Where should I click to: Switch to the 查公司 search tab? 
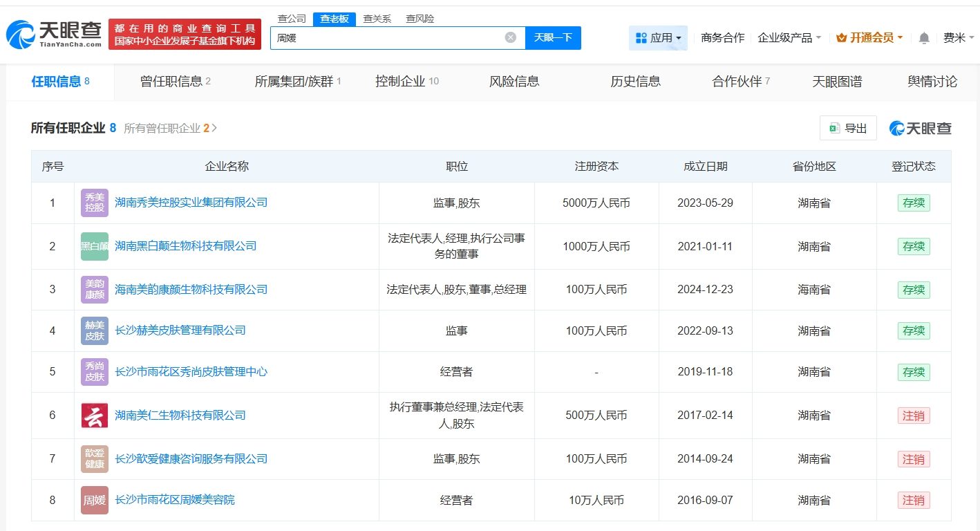pos(291,19)
